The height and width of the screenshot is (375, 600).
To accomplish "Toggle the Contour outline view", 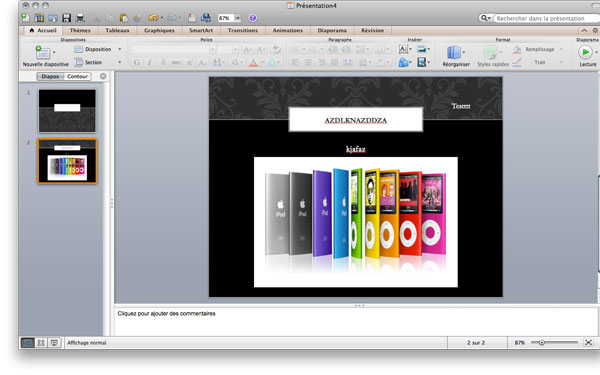I will [x=77, y=76].
